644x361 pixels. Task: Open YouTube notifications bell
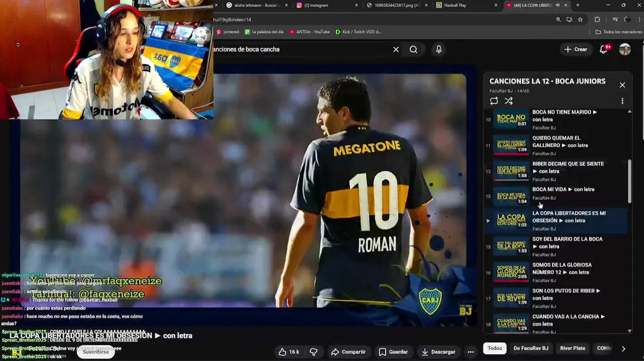(x=604, y=49)
